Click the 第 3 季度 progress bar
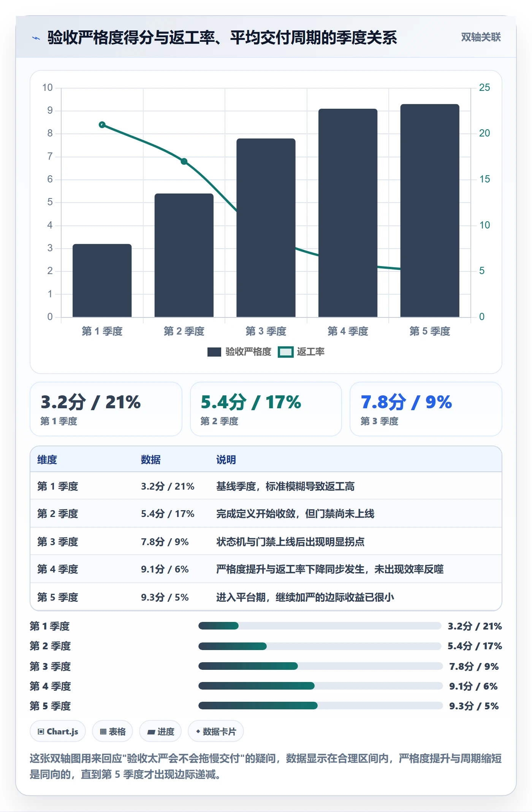This screenshot has height=812, width=532. (x=320, y=666)
